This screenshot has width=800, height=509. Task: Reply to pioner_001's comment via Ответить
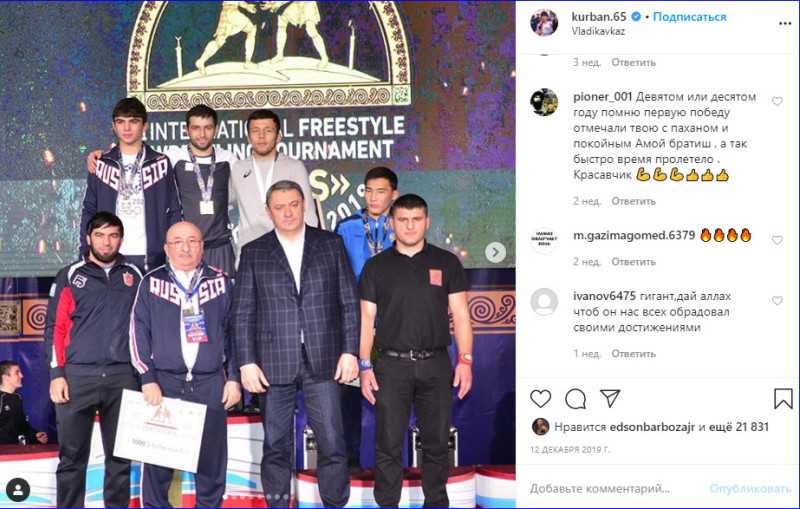click(x=634, y=201)
